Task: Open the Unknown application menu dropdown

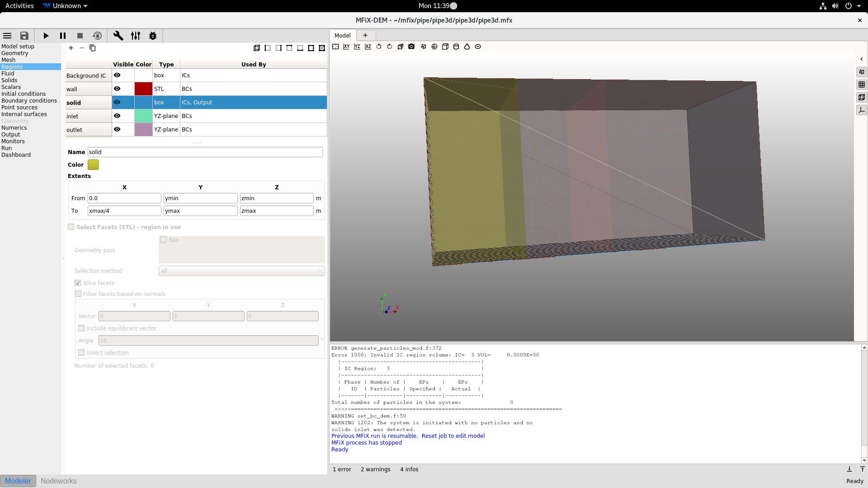Action: pos(66,6)
